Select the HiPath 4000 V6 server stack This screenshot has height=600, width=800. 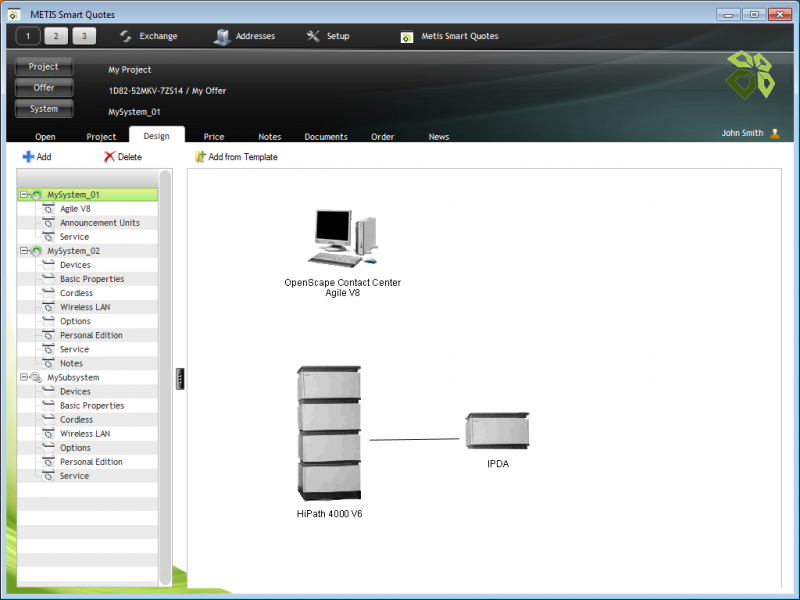(x=329, y=433)
